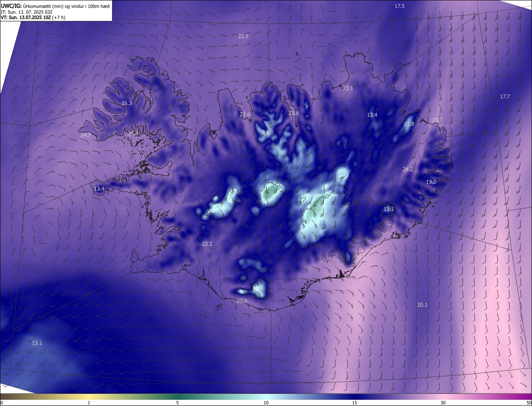Click the 23.8 value label
The width and height of the screenshot is (532, 406).
coord(293,113)
